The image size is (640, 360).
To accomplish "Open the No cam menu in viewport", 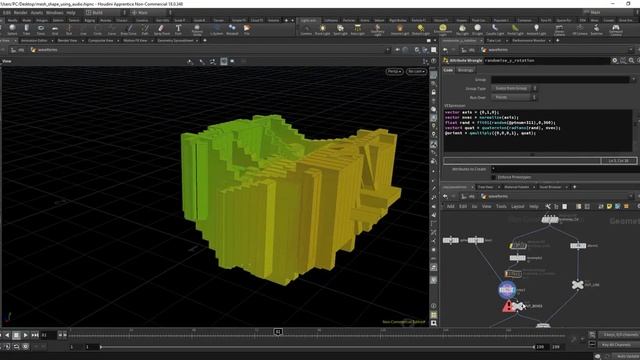I will (x=416, y=71).
